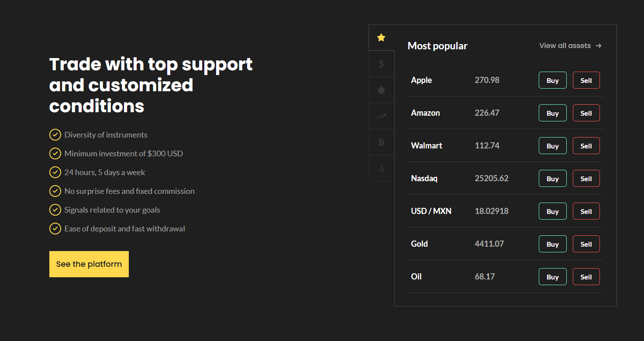Select the Gold asset name

pos(419,244)
